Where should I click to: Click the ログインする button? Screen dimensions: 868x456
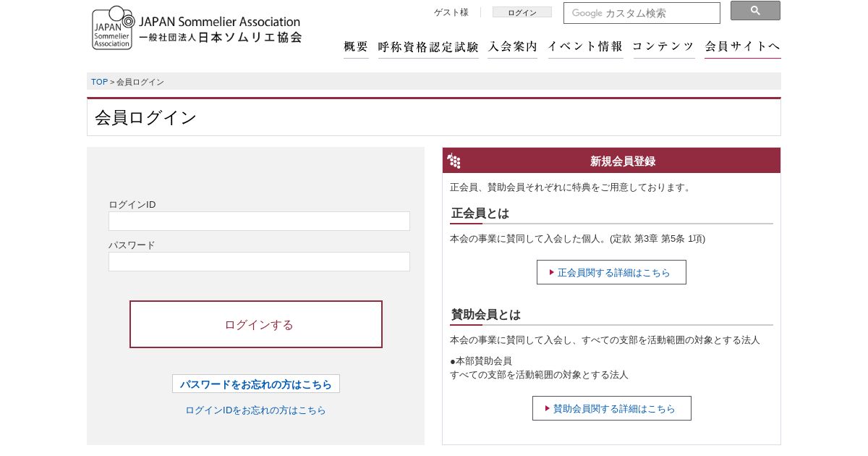[x=256, y=324]
